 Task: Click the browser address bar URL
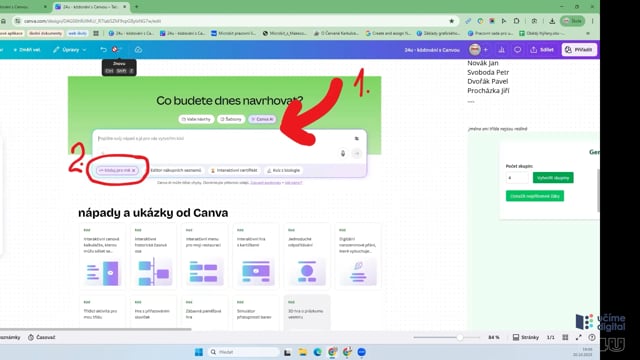(x=92, y=21)
